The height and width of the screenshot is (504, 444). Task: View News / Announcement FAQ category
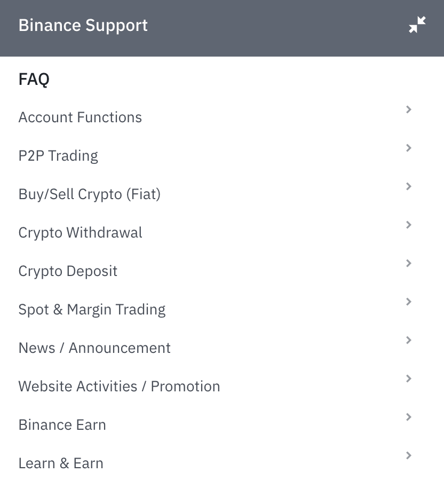(94, 348)
